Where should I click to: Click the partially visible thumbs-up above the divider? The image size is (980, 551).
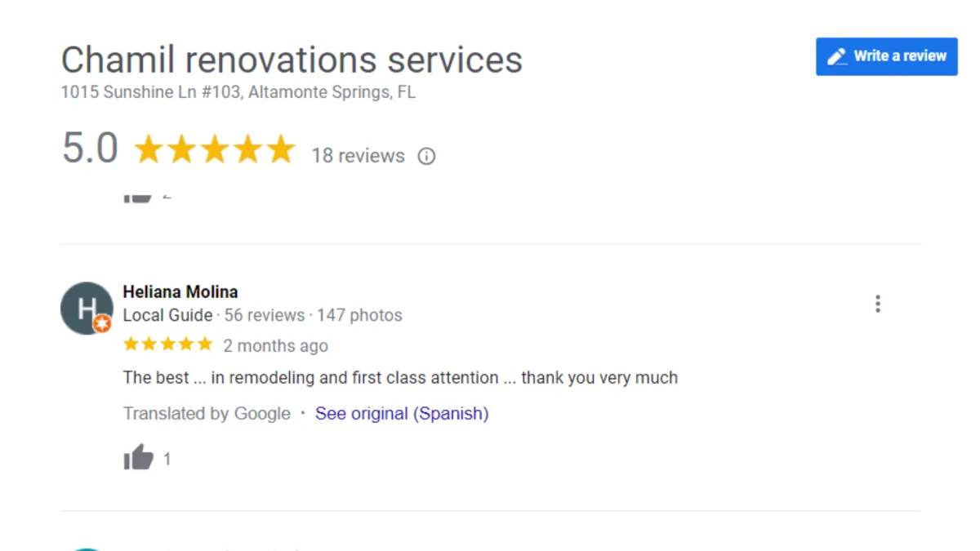[138, 197]
